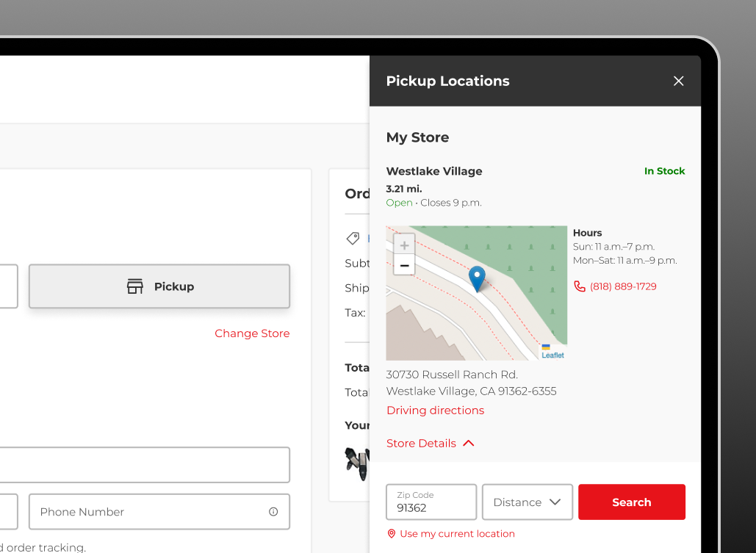Screen dimensions: 756x553
Task: Focus the Phone Number input field
Action: coord(147,512)
